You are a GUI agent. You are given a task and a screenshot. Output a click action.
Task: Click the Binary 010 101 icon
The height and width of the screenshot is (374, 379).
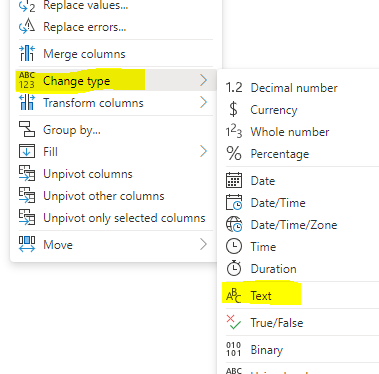tap(234, 349)
